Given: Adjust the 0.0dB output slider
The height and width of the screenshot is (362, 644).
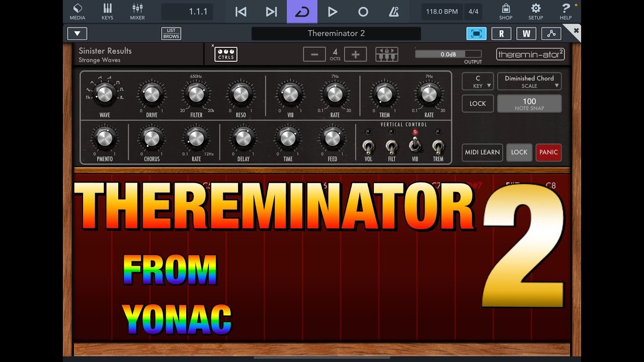Looking at the screenshot, I should click(448, 54).
